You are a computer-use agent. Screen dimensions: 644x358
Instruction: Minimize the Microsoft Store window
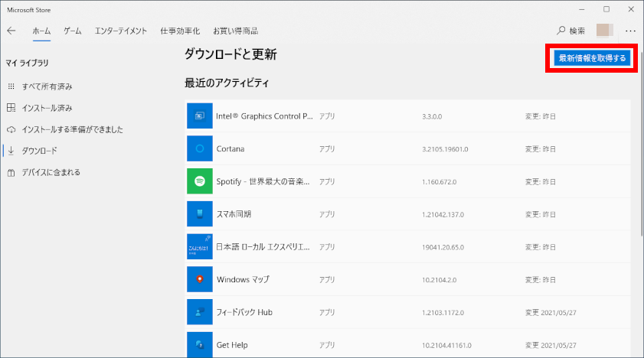pos(581,9)
